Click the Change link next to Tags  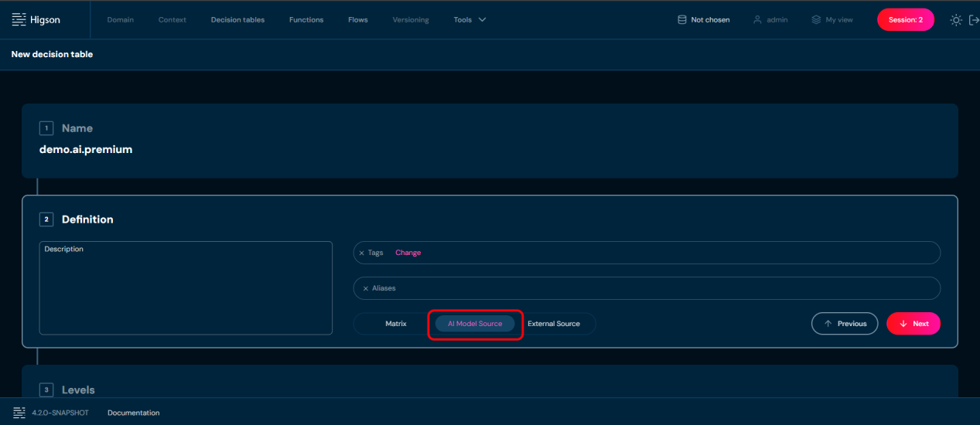pos(408,253)
